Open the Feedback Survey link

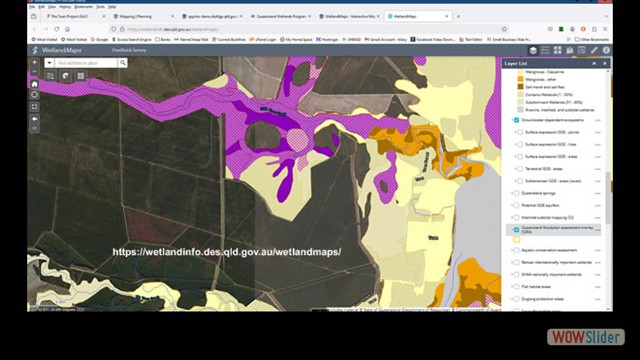click(129, 50)
